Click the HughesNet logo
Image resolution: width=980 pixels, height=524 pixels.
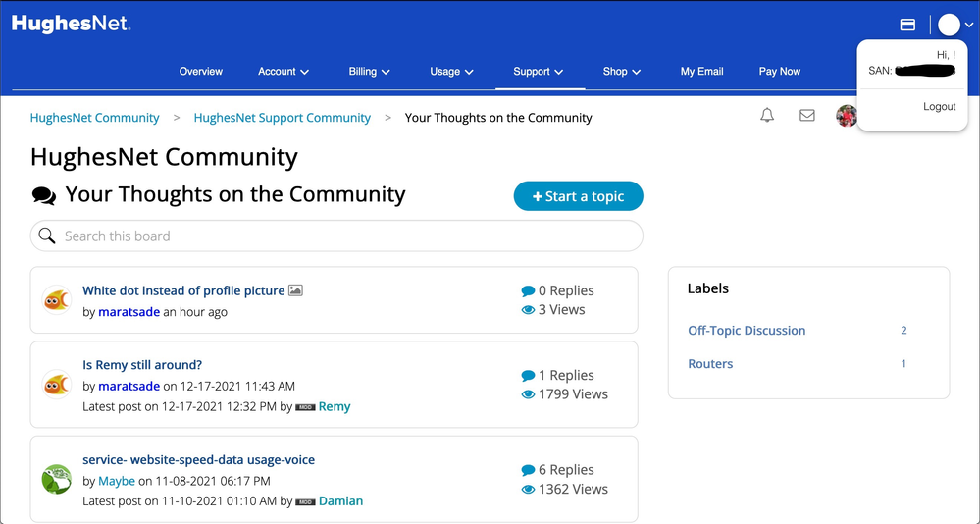[x=71, y=24]
